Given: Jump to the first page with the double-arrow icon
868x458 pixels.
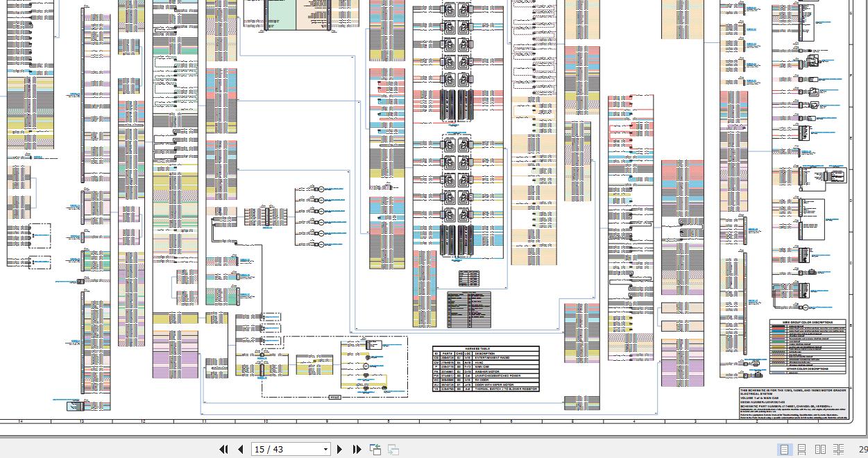Looking at the screenshot, I should click(223, 450).
